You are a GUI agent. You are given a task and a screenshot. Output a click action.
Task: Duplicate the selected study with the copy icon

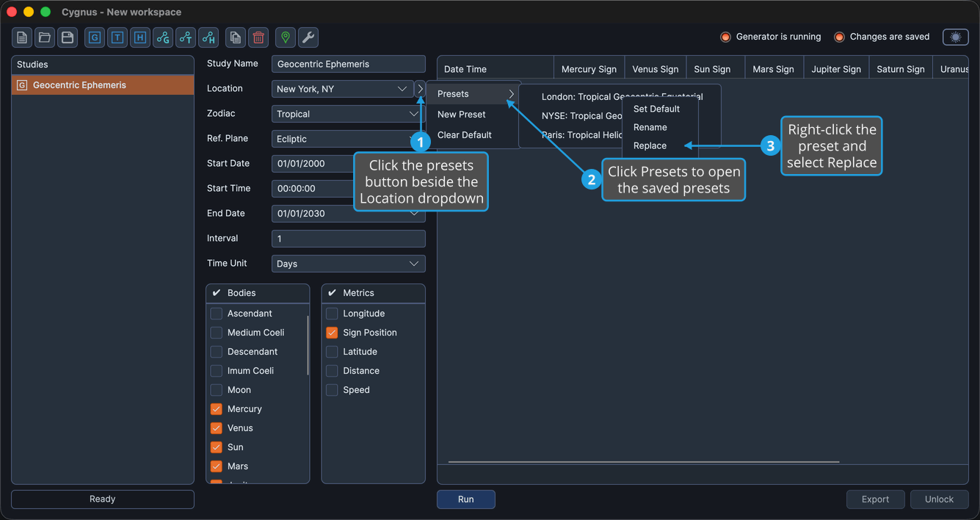[236, 37]
